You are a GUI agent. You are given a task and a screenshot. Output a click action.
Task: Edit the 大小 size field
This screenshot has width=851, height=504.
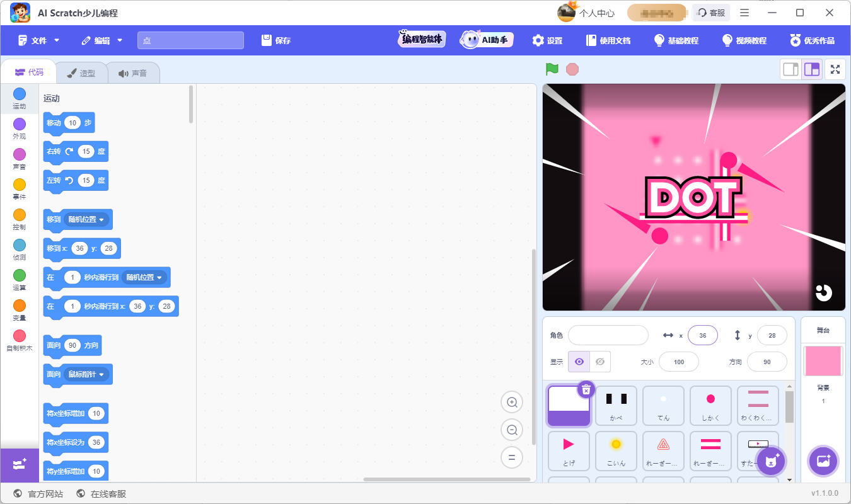[679, 362]
